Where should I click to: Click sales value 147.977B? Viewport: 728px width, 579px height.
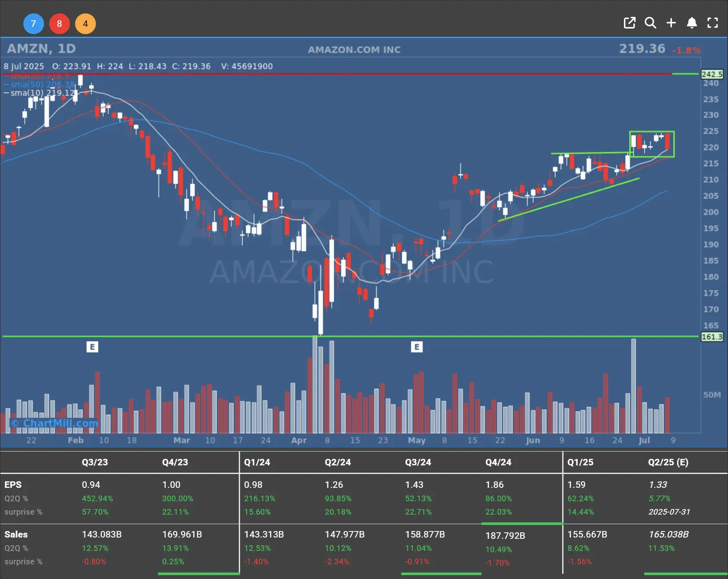point(345,534)
